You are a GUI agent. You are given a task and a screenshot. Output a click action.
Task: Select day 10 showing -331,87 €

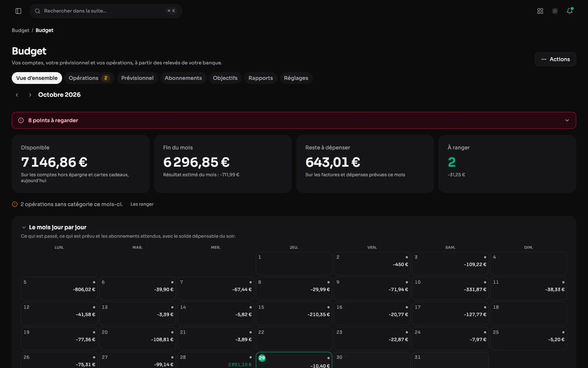450,289
